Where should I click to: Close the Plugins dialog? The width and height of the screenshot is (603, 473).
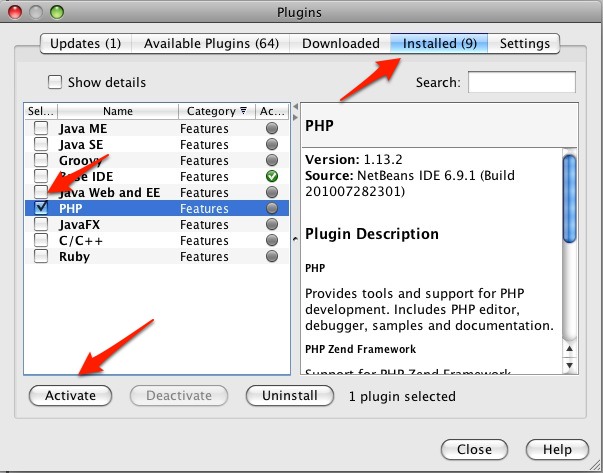474,449
